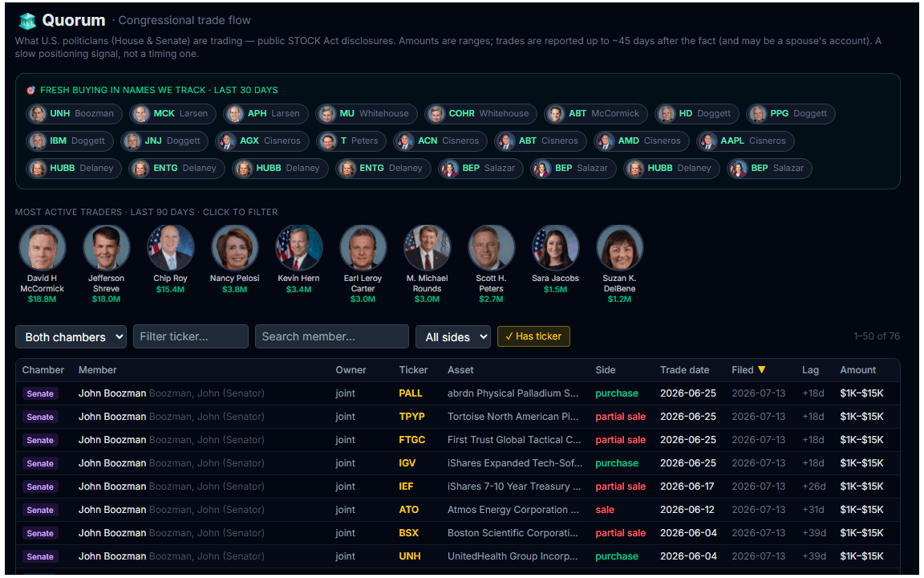Sort table by Ticker column header
This screenshot has height=578, width=924.
(413, 370)
